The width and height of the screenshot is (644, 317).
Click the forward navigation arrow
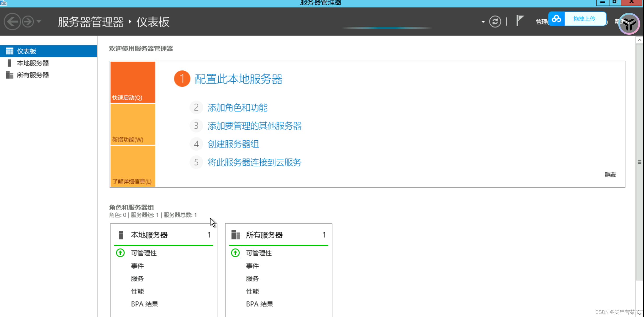pos(28,21)
